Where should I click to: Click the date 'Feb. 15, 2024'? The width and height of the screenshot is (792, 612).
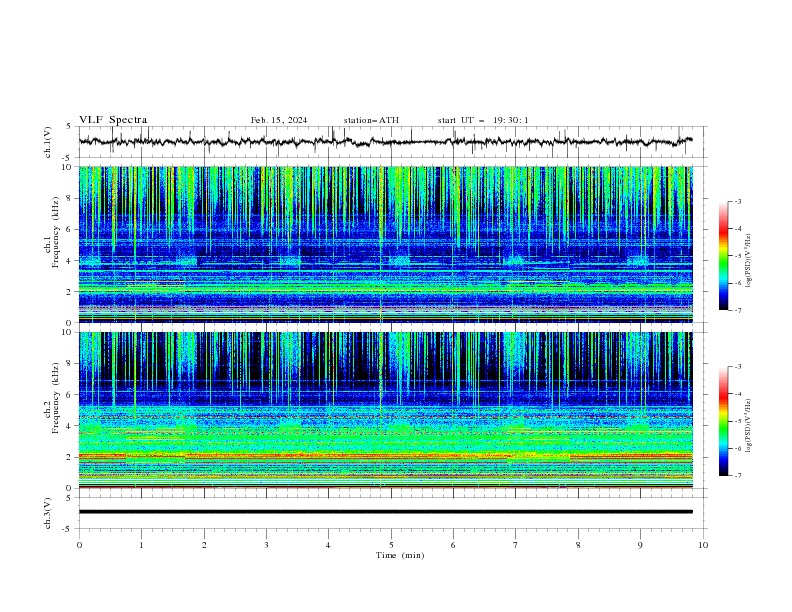[x=279, y=120]
